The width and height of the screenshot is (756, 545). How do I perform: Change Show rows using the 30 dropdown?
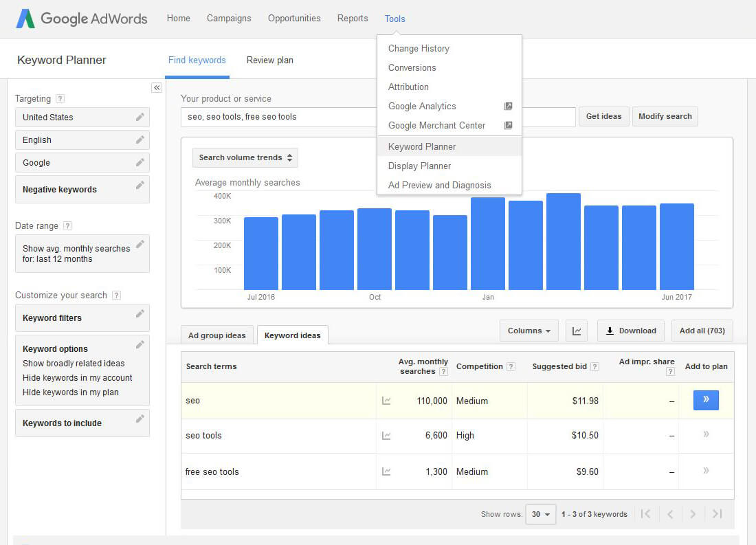pos(540,513)
